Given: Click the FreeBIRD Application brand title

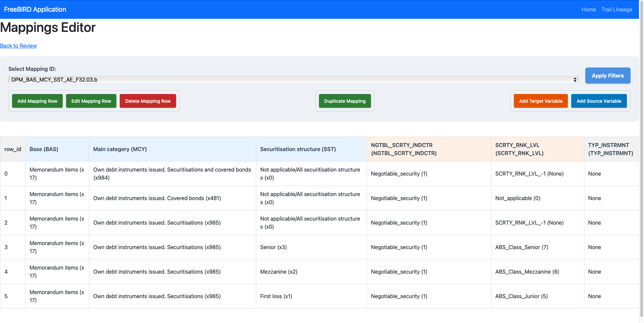Looking at the screenshot, I should pos(35,10).
